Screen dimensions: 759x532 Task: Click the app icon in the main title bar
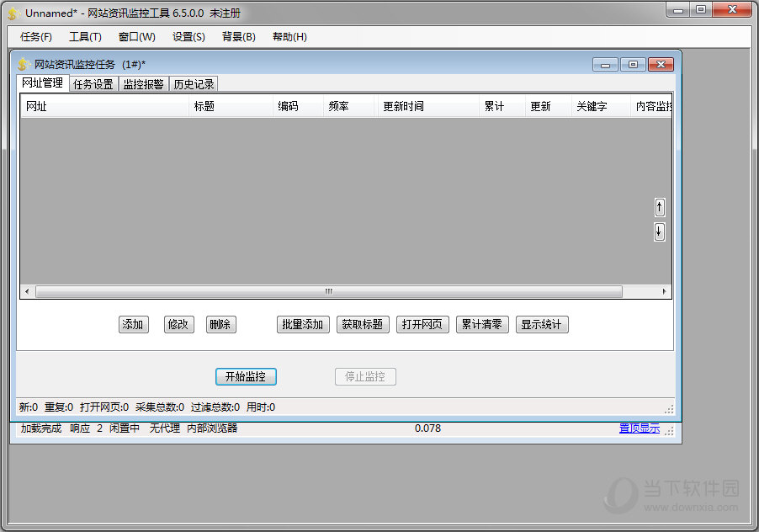(x=13, y=13)
